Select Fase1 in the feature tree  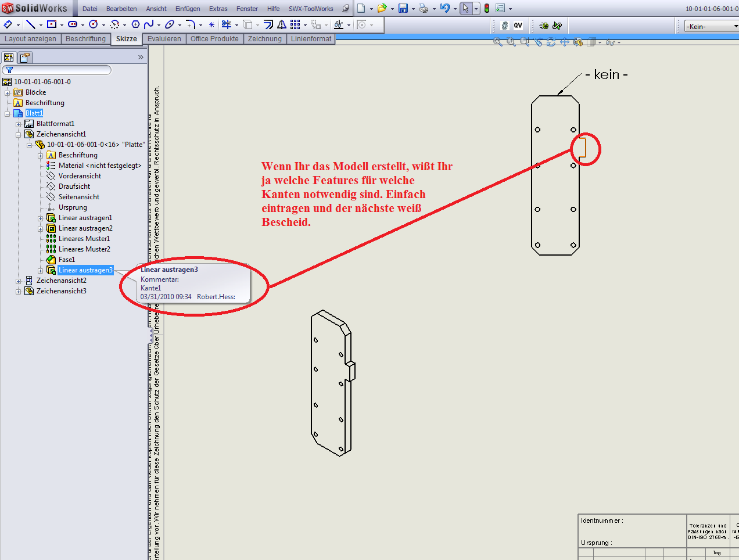click(x=66, y=260)
